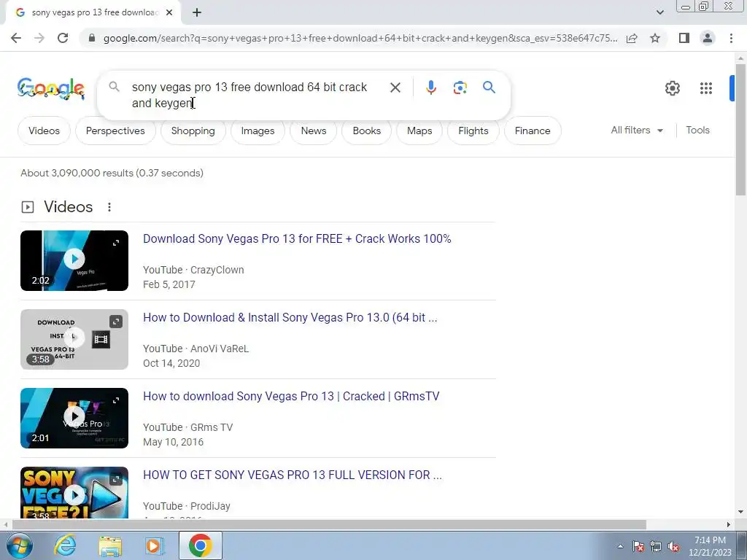Go to Google homepage via logo
This screenshot has width=747, height=560.
51,88
